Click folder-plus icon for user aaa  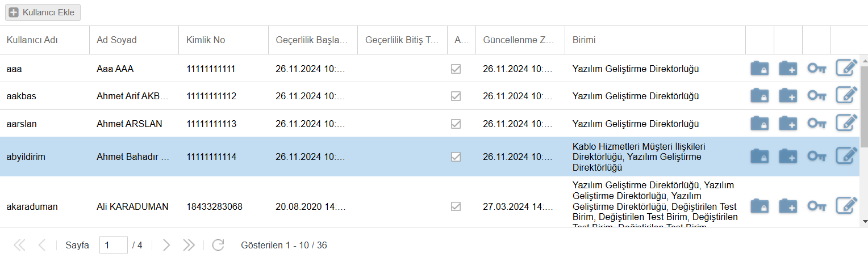coord(788,69)
